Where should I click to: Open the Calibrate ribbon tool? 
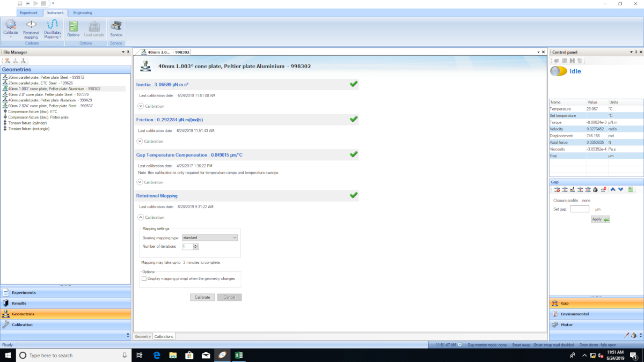click(10, 28)
